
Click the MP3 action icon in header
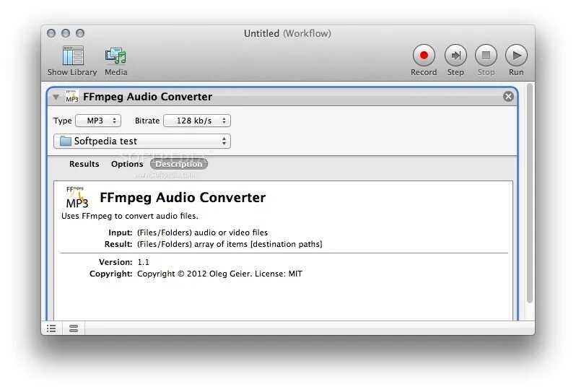pos(72,96)
